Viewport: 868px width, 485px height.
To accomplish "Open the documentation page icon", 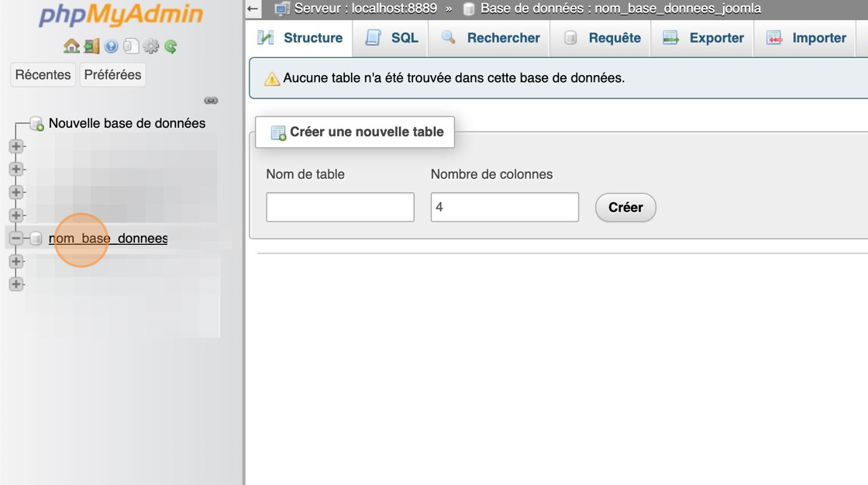I will pos(131,46).
